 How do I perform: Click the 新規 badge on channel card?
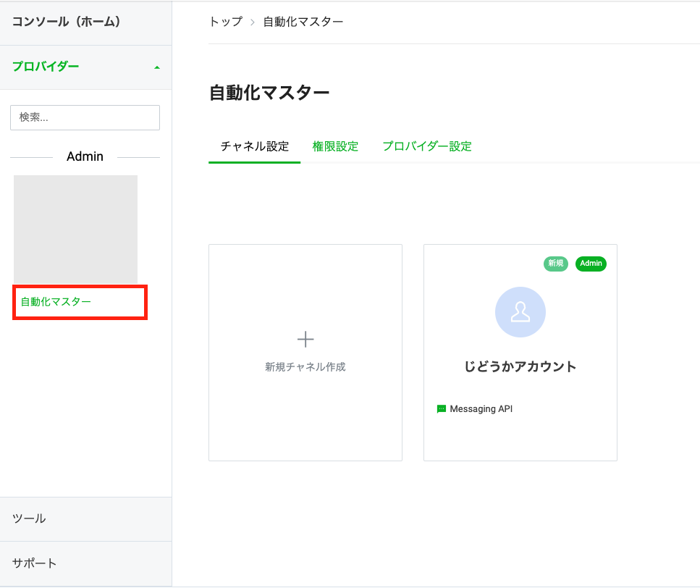[x=555, y=264]
